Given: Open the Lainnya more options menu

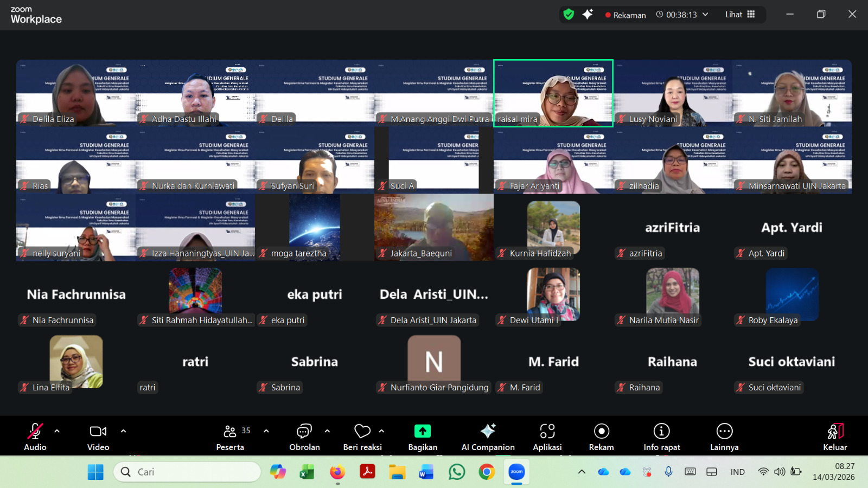Looking at the screenshot, I should pos(724,432).
